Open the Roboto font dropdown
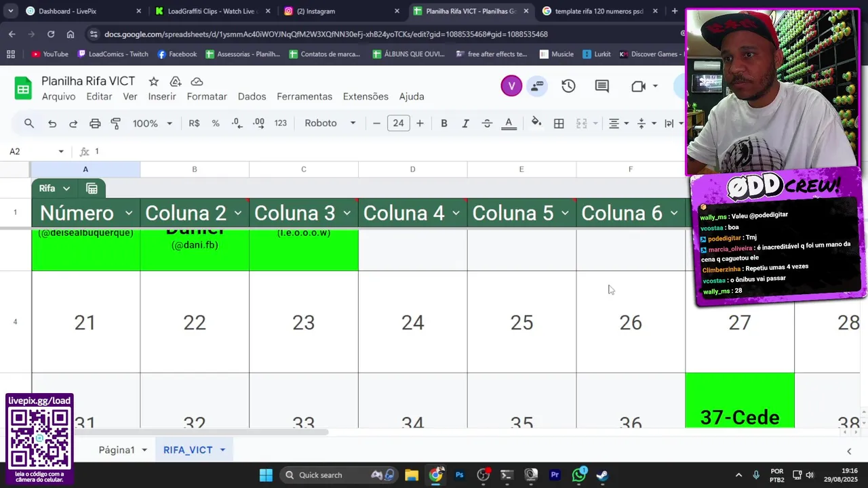 pyautogui.click(x=330, y=123)
